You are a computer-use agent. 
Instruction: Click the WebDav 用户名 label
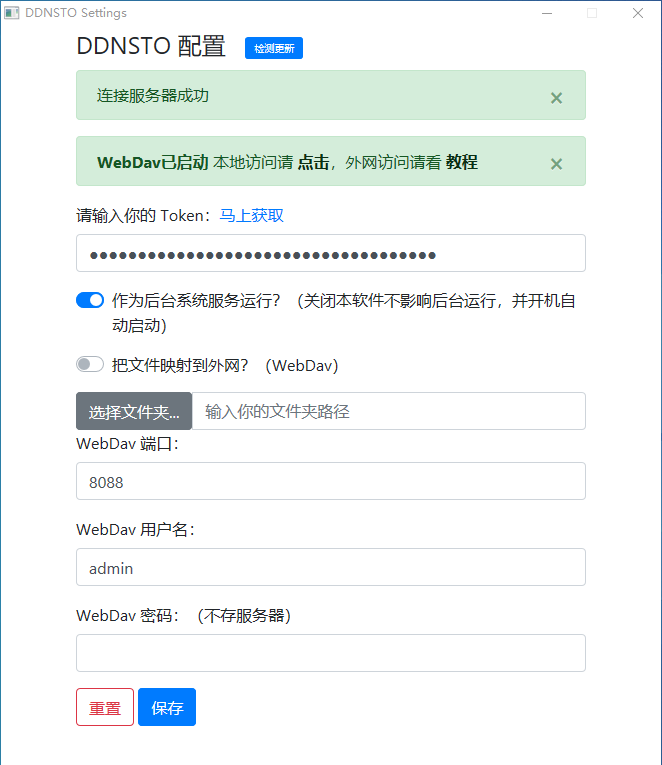(136, 530)
